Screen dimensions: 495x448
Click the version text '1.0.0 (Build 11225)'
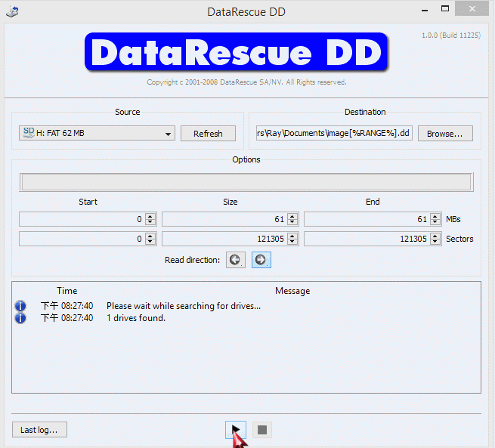pos(451,35)
